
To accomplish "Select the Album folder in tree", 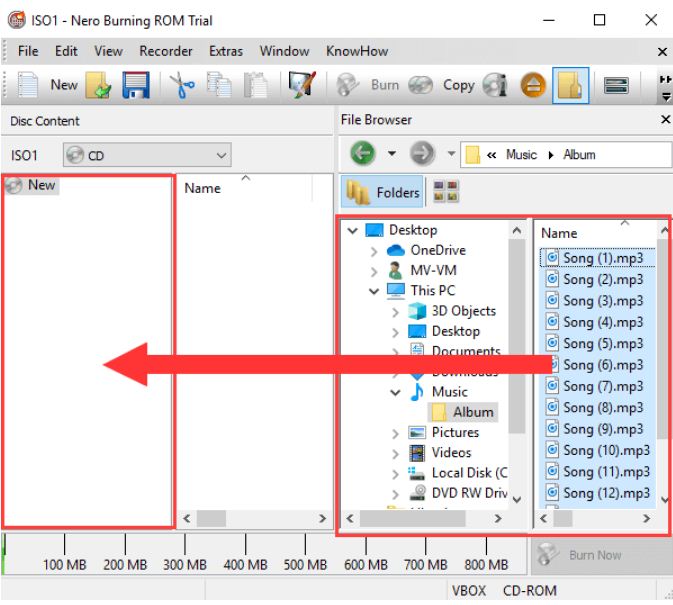I will (463, 412).
